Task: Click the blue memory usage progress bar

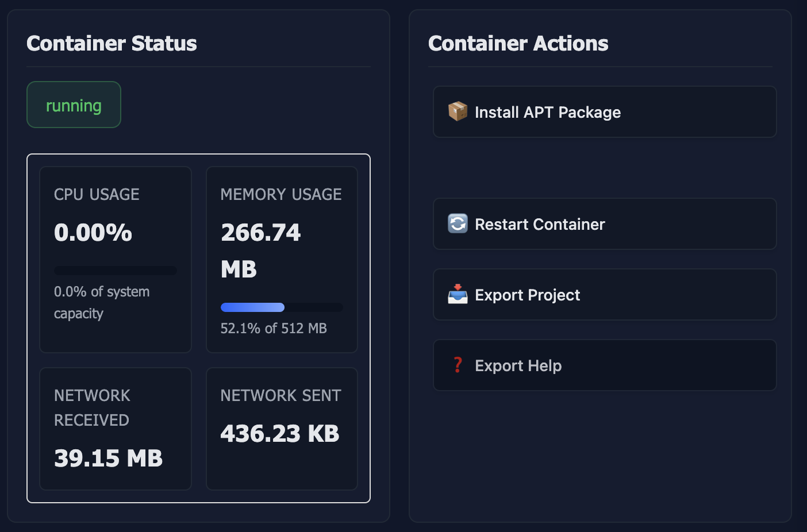Action: pos(252,307)
